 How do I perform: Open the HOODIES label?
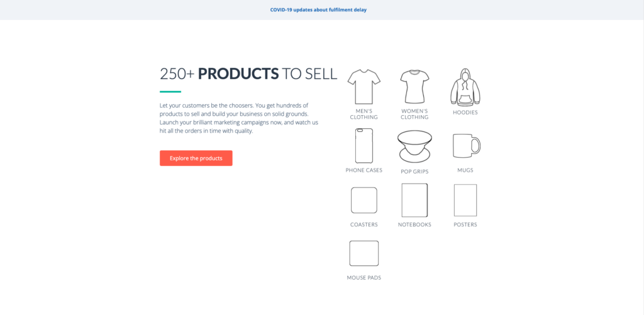tap(465, 113)
